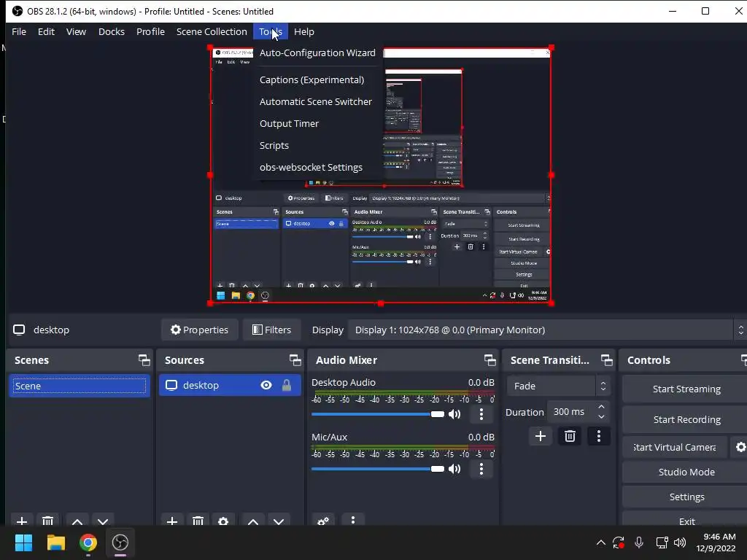Screen dimensions: 747x560
Task: Open the File menu
Action: pos(19,31)
